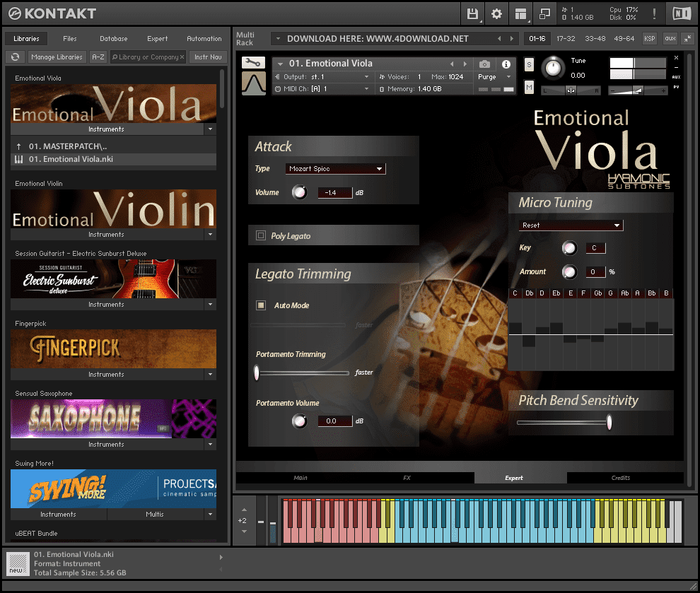Click the library refresh icon
This screenshot has width=700, height=593.
[16, 57]
